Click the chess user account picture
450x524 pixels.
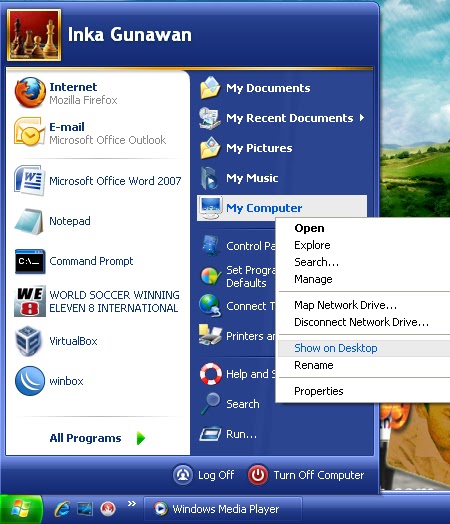click(34, 35)
